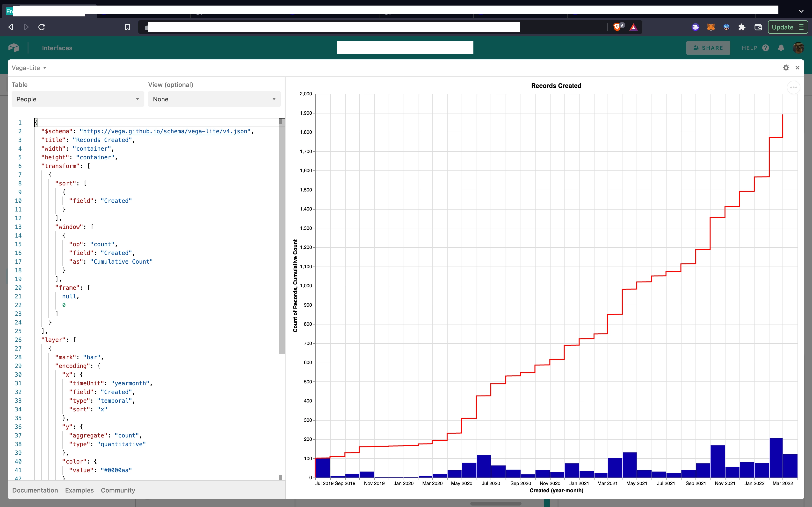812x507 pixels.
Task: Open the browser wallet icon
Action: pos(758,27)
